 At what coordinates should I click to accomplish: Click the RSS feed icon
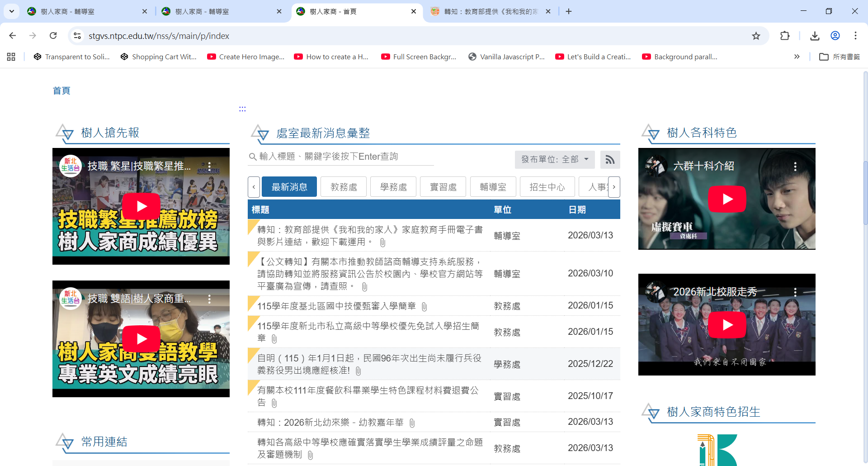tap(610, 160)
